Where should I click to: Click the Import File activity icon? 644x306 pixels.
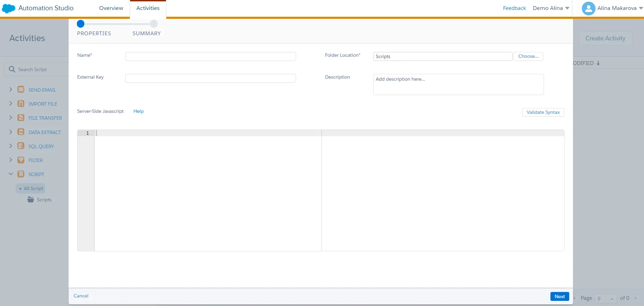[21, 104]
